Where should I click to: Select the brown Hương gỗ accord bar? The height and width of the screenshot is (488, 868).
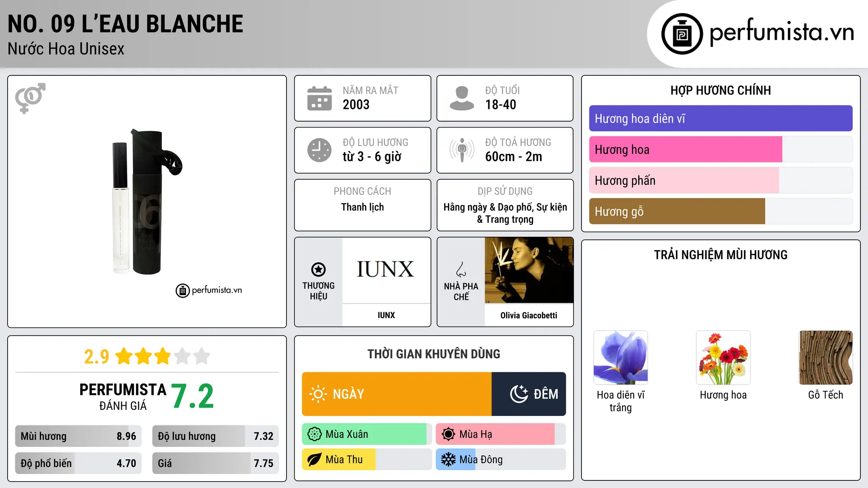[x=721, y=211]
